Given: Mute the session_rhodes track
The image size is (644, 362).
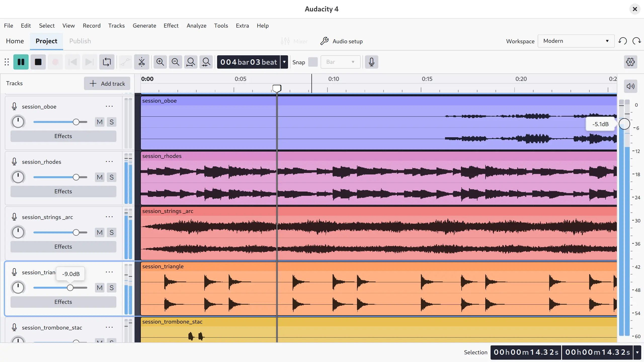Looking at the screenshot, I should (99, 177).
